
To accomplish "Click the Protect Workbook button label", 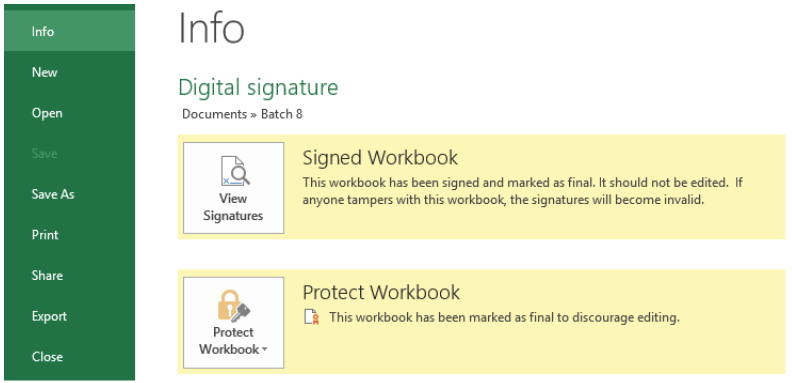I will pyautogui.click(x=229, y=341).
